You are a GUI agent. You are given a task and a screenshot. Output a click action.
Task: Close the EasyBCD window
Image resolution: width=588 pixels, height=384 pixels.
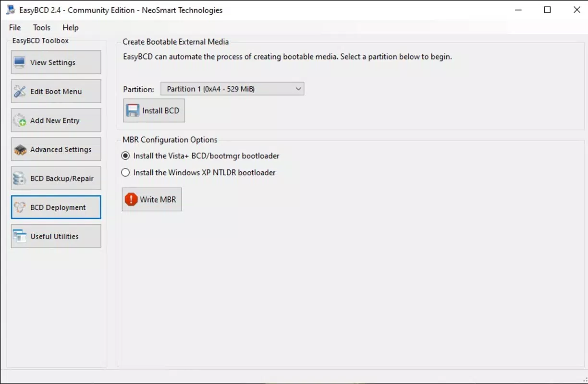[x=576, y=10]
